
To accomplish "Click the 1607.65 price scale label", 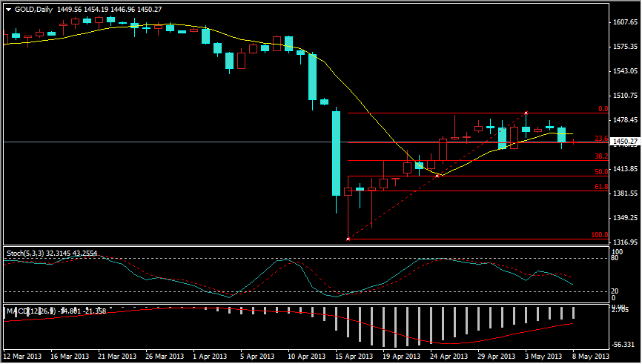I will coord(626,23).
